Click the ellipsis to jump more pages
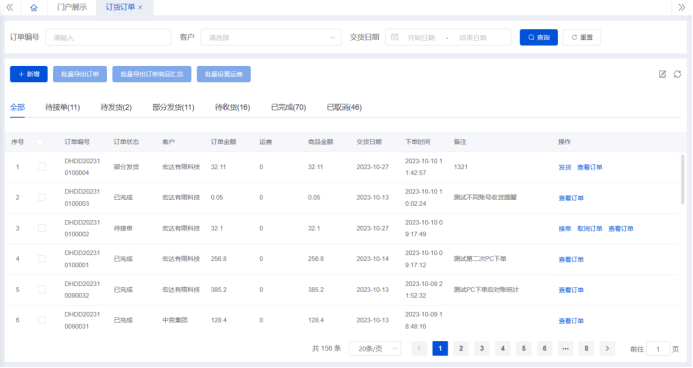This screenshot has height=368, width=693. pos(565,349)
